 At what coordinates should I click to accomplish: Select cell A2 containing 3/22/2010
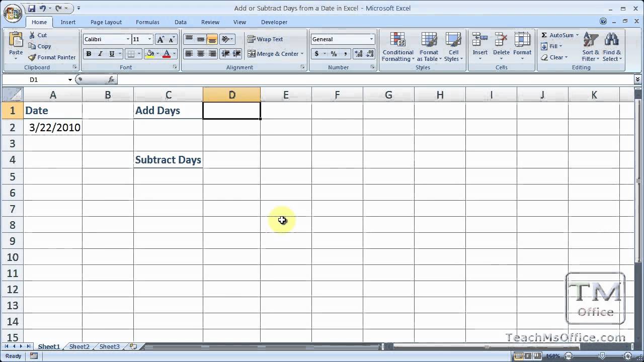[x=53, y=127]
